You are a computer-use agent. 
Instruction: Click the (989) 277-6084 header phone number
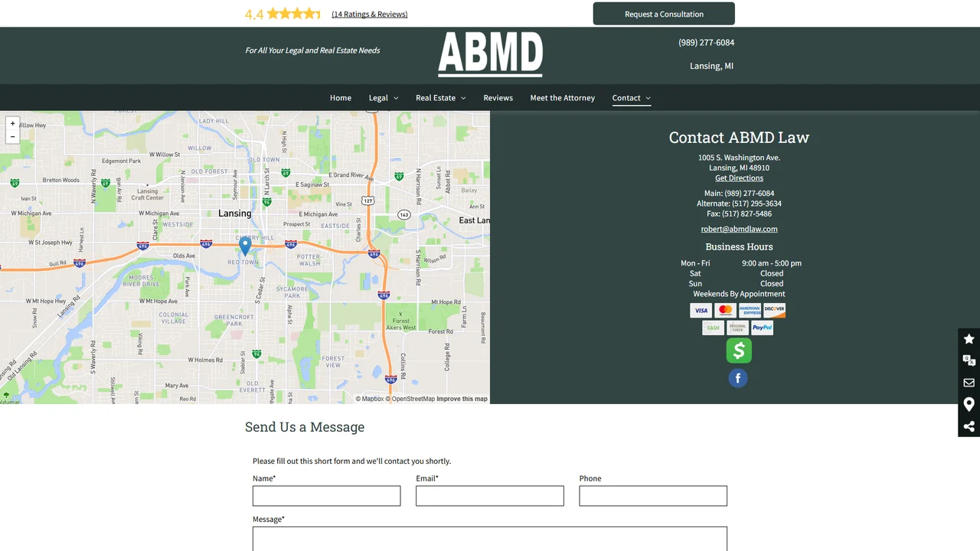(706, 43)
